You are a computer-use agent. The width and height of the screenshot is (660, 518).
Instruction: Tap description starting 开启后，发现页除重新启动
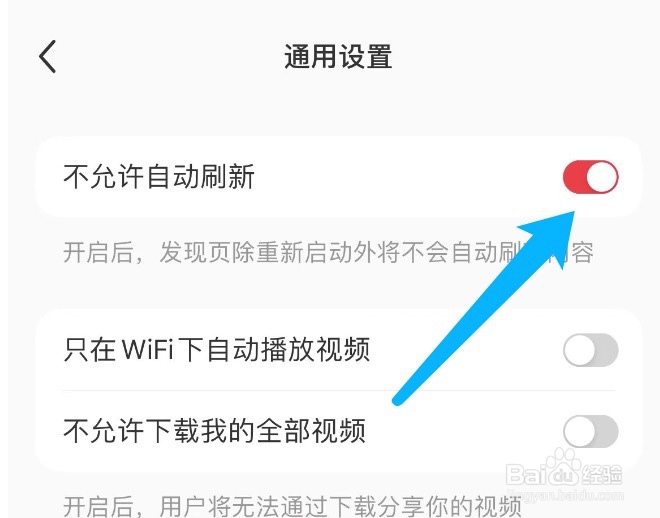tap(328, 252)
